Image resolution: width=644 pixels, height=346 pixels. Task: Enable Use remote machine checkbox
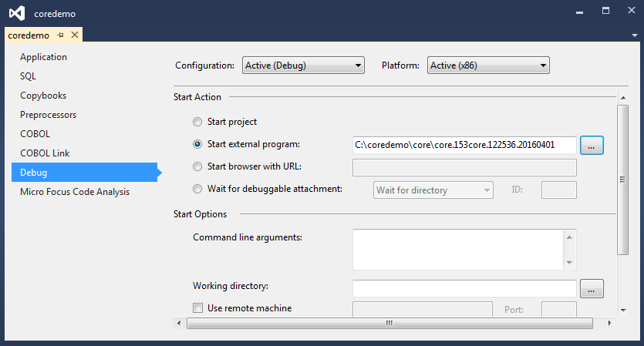pyautogui.click(x=198, y=309)
